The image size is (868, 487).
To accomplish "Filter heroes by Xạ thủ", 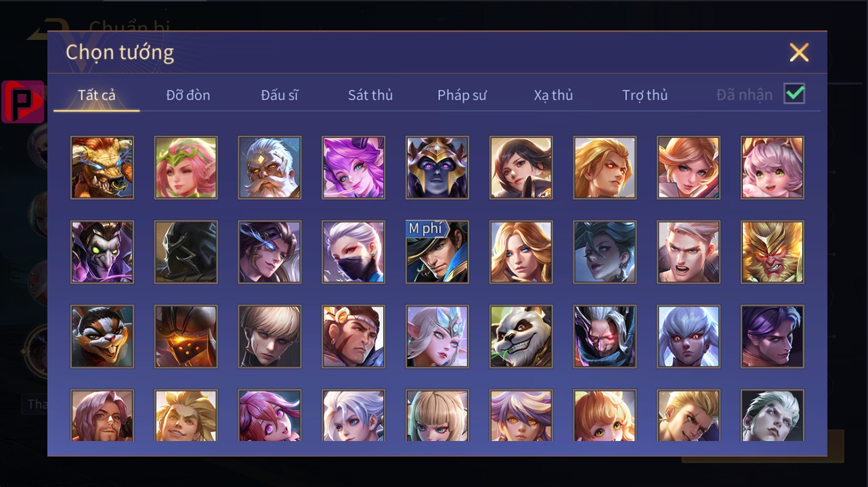I will tap(553, 95).
